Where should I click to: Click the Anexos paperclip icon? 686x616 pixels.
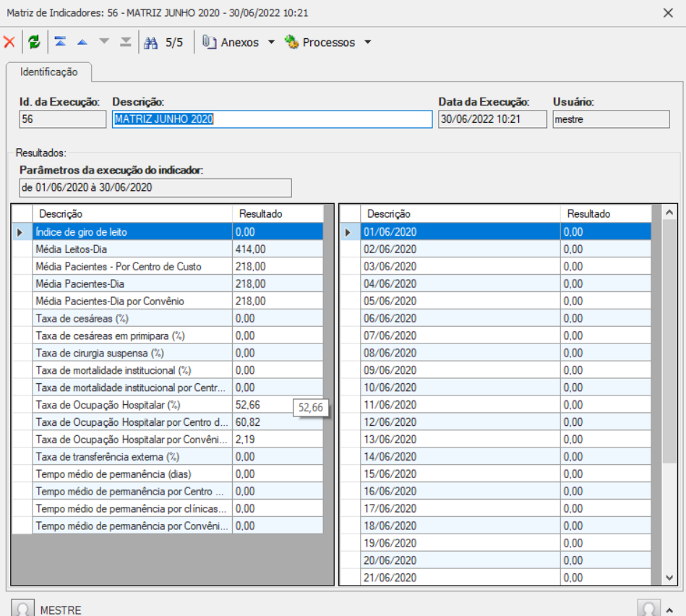pyautogui.click(x=209, y=42)
